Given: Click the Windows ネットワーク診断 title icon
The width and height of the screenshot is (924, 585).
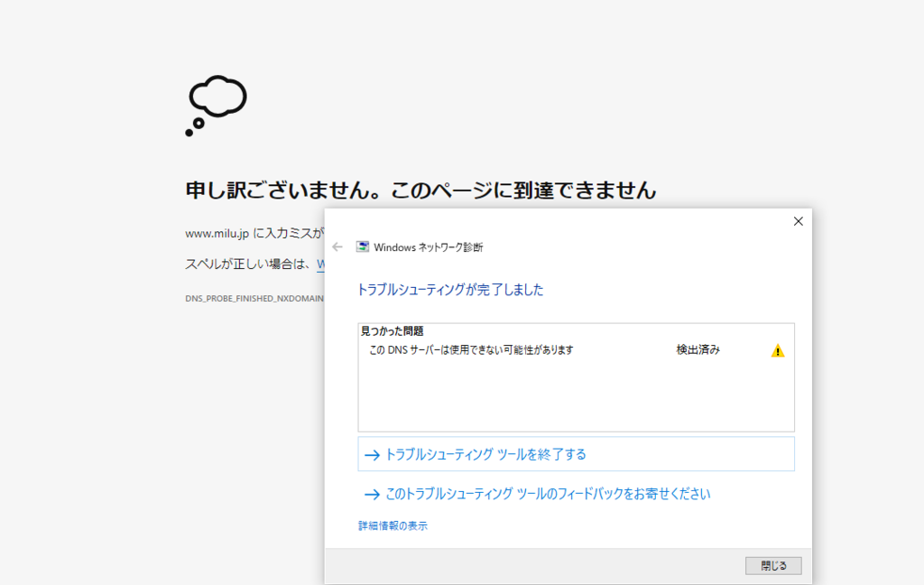Looking at the screenshot, I should pyautogui.click(x=363, y=246).
